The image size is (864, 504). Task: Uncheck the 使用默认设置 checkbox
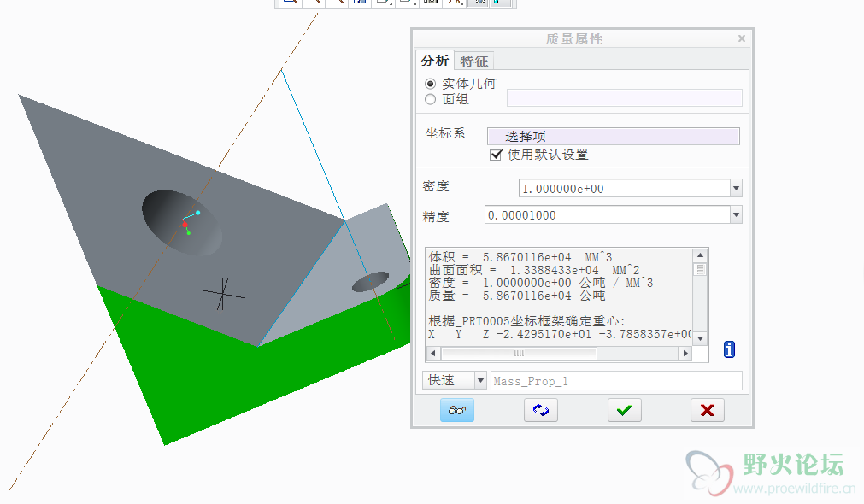pyautogui.click(x=496, y=155)
